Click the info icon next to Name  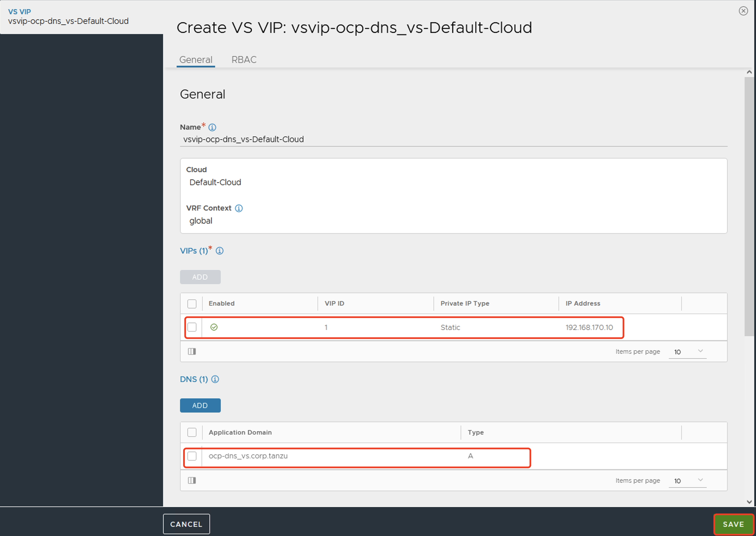(212, 127)
